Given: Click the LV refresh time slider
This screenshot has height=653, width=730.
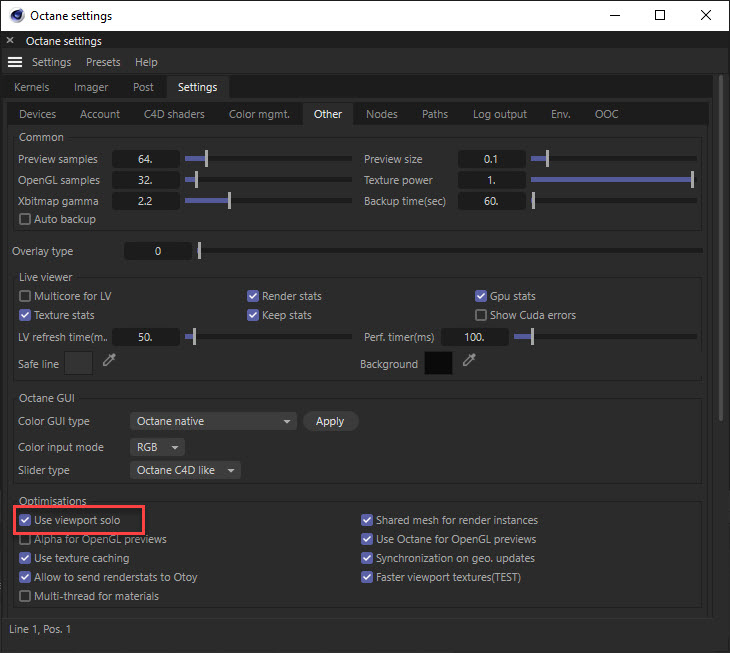Looking at the screenshot, I should point(268,337).
